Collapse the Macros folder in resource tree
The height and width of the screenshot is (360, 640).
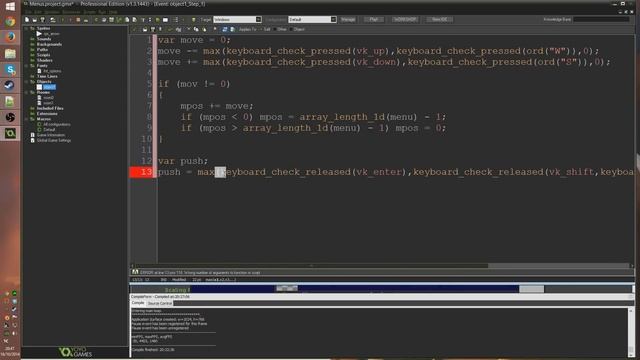point(27,119)
